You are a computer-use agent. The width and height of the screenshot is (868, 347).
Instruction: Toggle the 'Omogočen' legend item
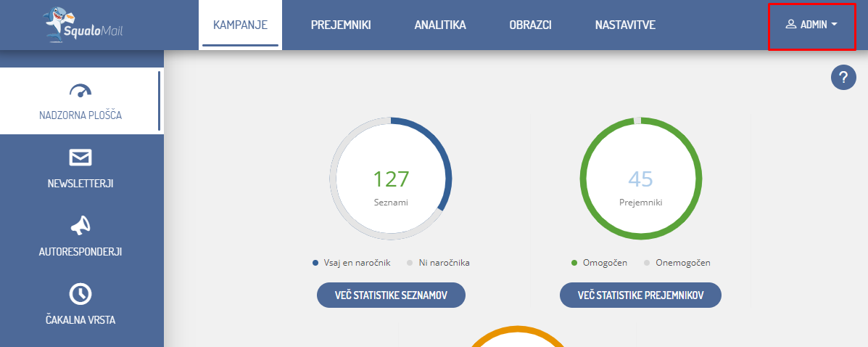coord(599,263)
